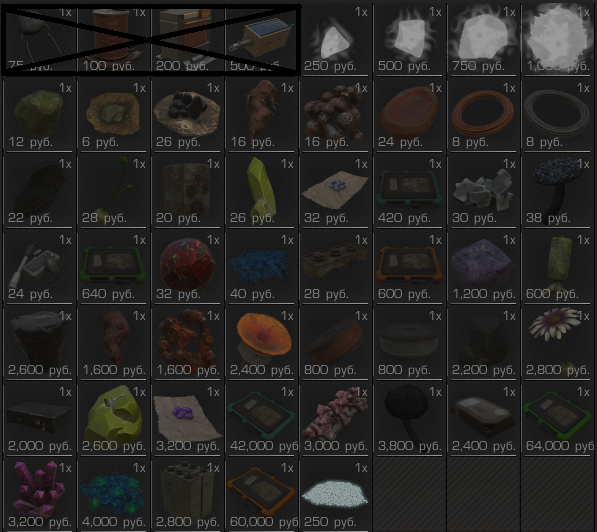Image resolution: width=597 pixels, height=532 pixels.
Task: Choose the large yellow-green rock for 2,600 руб.
Action: (113, 419)
